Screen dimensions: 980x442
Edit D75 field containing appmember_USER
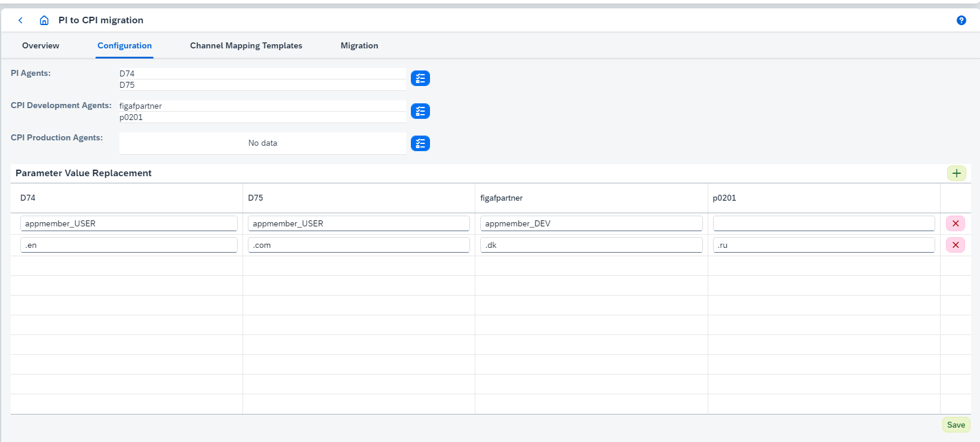[x=359, y=223]
